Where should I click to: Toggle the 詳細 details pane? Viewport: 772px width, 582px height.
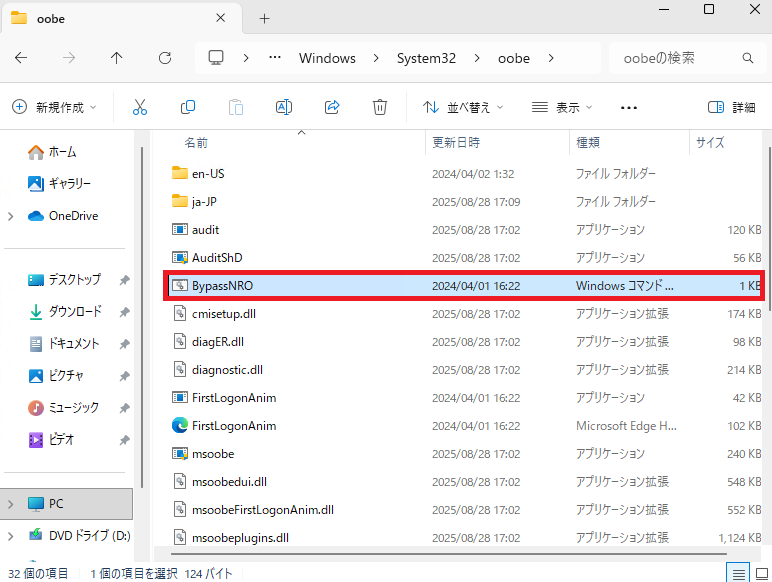click(x=732, y=107)
